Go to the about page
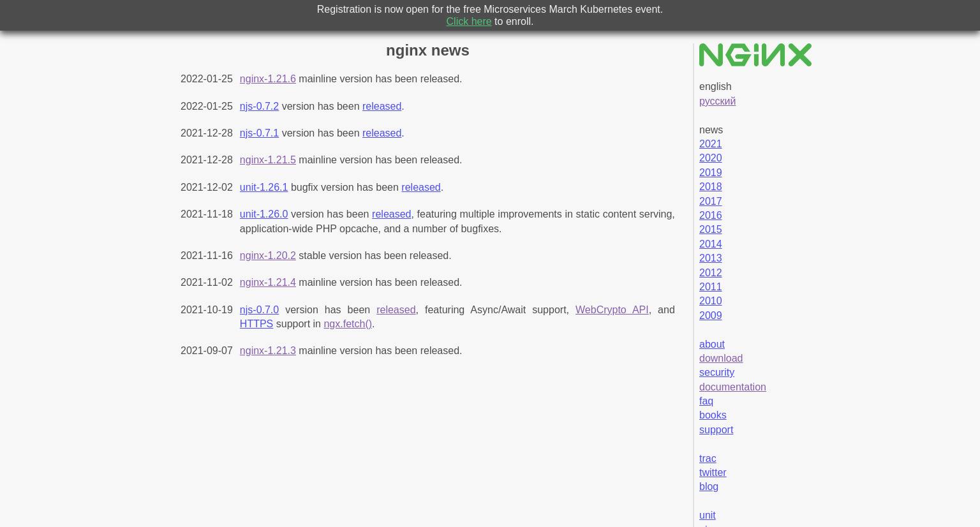 click(711, 344)
